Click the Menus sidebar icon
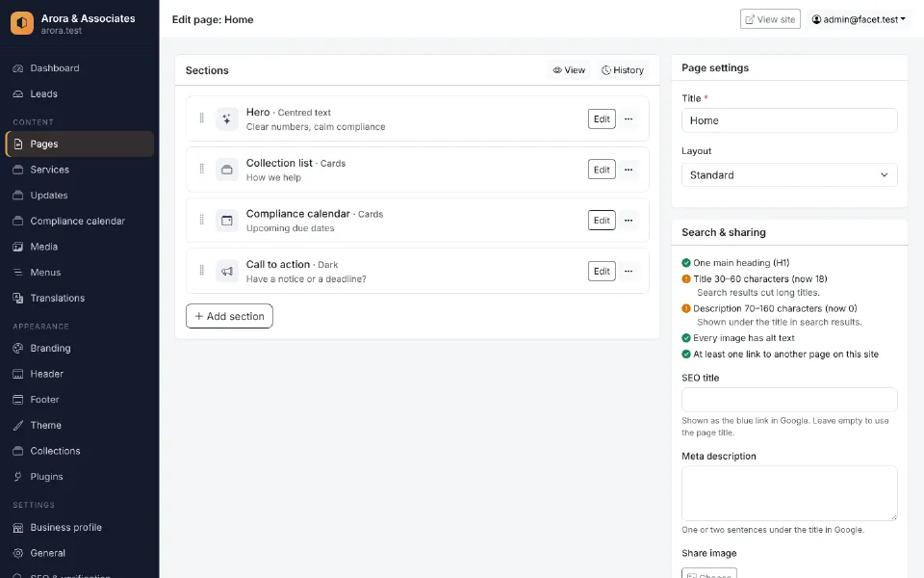Image resolution: width=924 pixels, height=578 pixels. coord(18,273)
